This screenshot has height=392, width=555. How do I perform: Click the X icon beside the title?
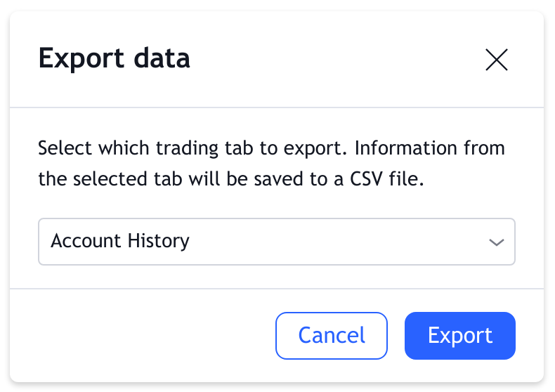497,60
